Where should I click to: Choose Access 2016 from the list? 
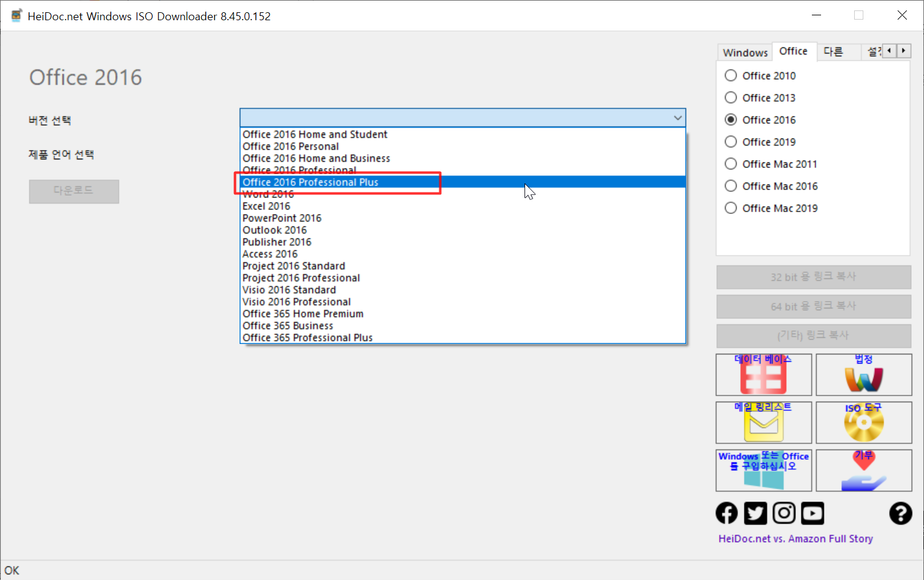[463, 254]
